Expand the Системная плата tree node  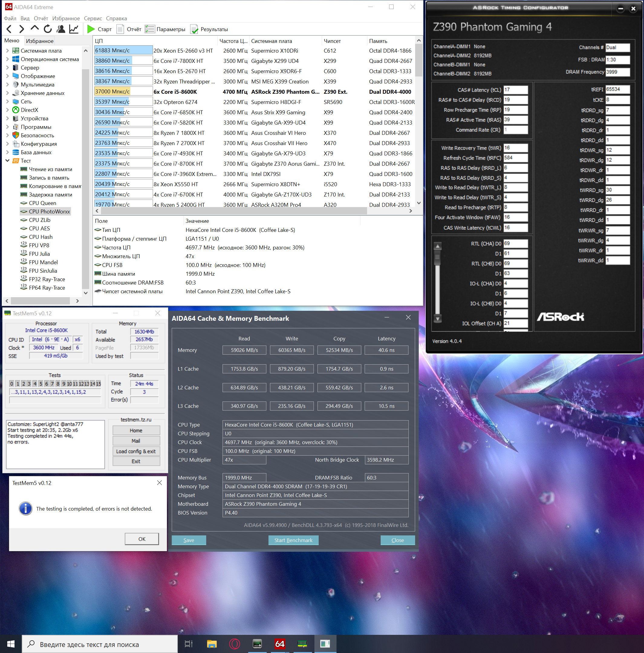click(7, 51)
